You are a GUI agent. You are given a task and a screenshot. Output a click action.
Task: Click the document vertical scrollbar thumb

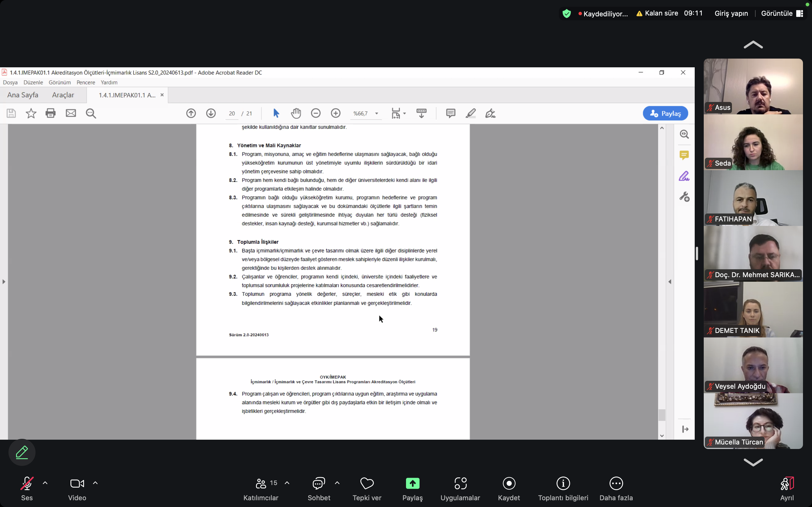(662, 415)
